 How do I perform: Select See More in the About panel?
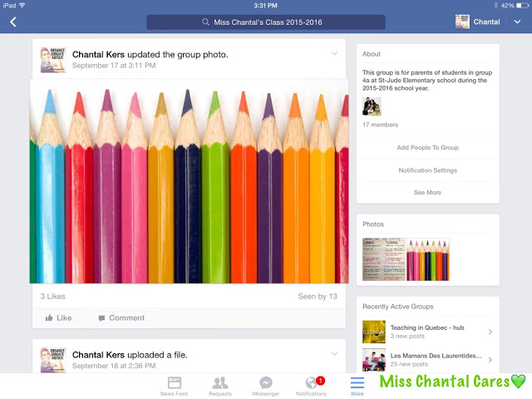[428, 192]
